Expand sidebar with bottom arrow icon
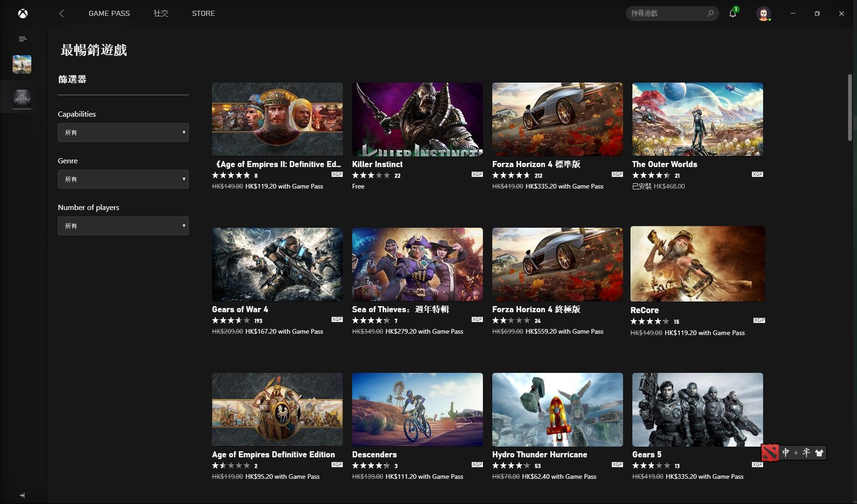Screen dimensions: 857x504 click(x=22, y=496)
